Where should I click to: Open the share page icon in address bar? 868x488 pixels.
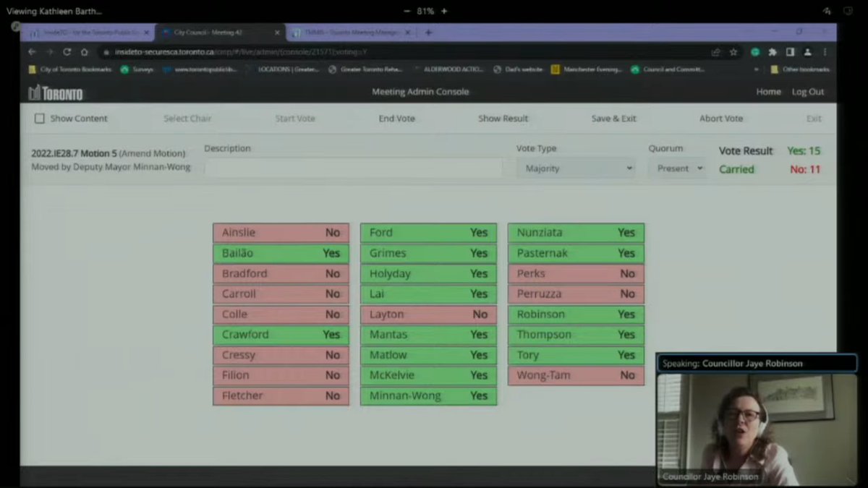pos(716,52)
